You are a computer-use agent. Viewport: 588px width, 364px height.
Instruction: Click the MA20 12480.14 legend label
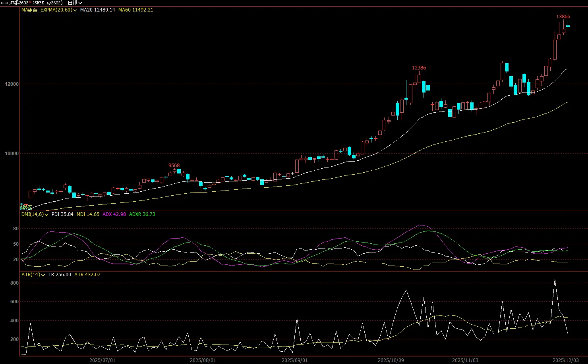[x=97, y=10]
